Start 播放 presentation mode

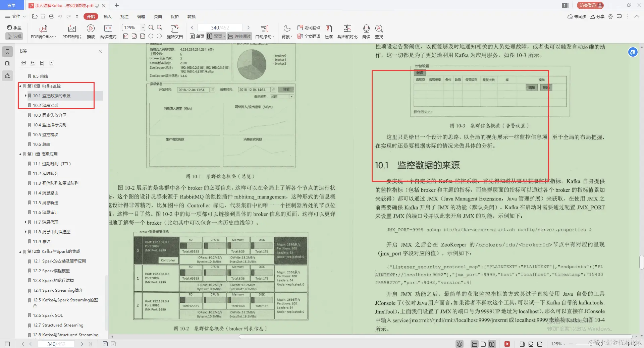tap(91, 32)
